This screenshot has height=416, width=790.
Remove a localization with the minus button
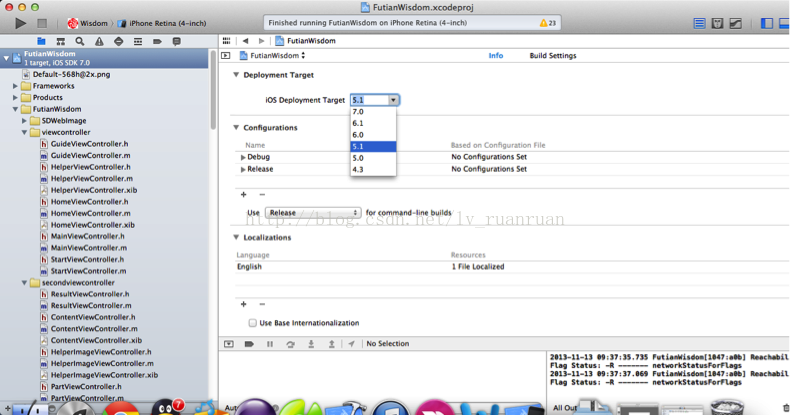click(262, 304)
